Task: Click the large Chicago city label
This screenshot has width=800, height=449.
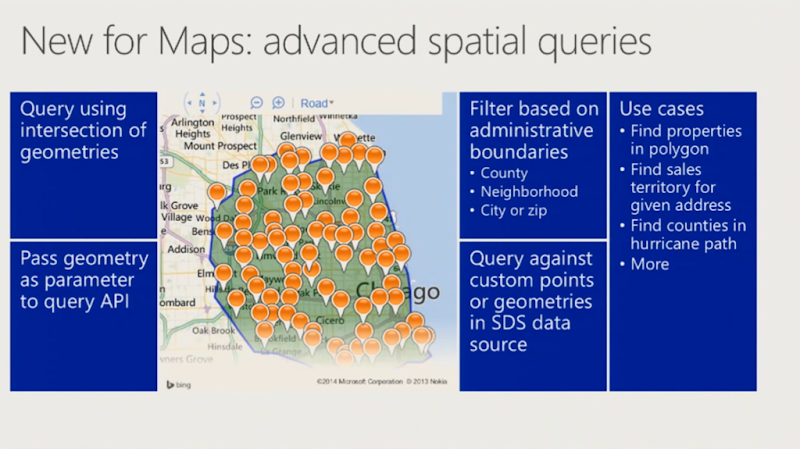Action: 398,291
